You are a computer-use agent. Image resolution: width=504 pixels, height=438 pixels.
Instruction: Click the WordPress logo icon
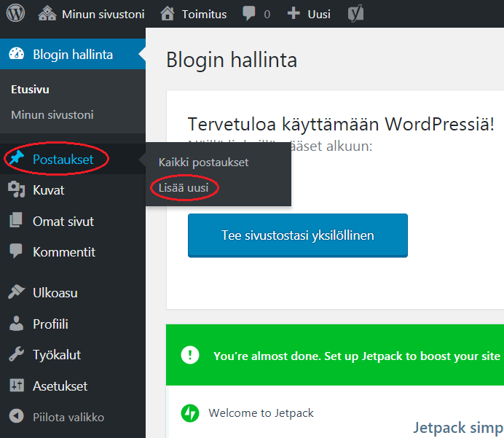pos(15,14)
